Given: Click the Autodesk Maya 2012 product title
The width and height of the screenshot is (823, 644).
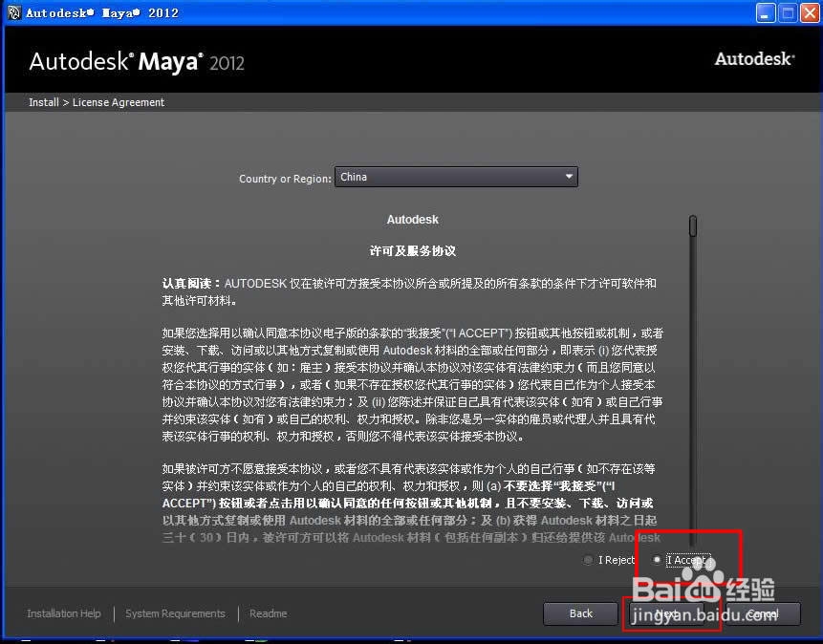Looking at the screenshot, I should coord(137,62).
